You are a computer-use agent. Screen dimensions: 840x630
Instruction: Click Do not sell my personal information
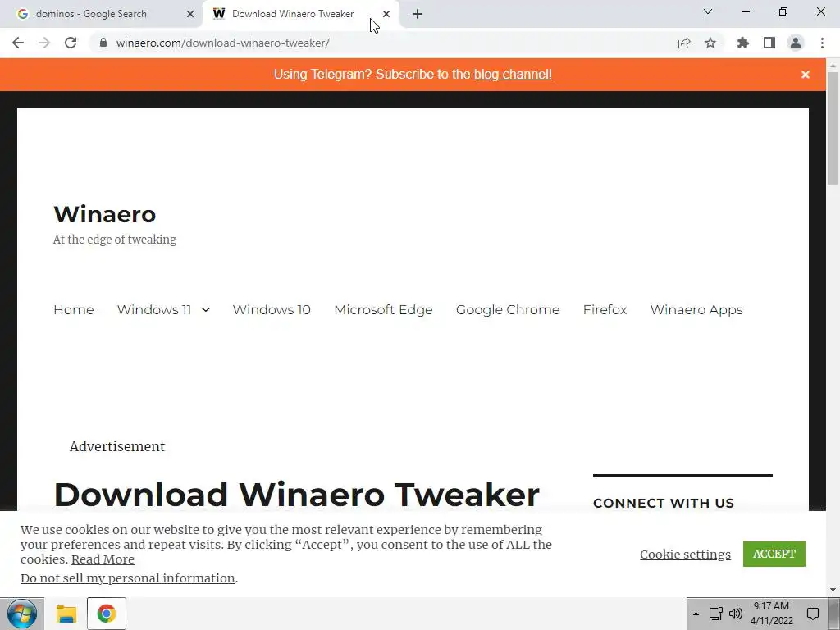pyautogui.click(x=127, y=578)
